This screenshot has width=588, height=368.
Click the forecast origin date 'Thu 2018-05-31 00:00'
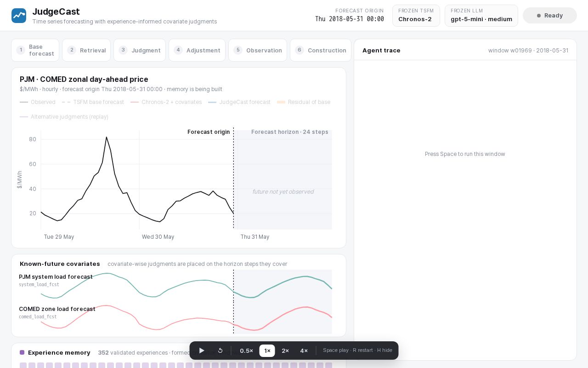click(350, 19)
